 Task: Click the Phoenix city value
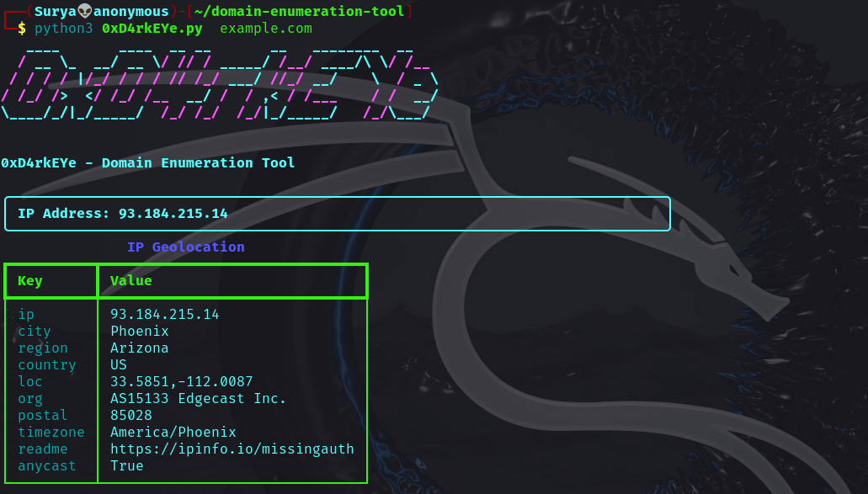[x=139, y=331]
